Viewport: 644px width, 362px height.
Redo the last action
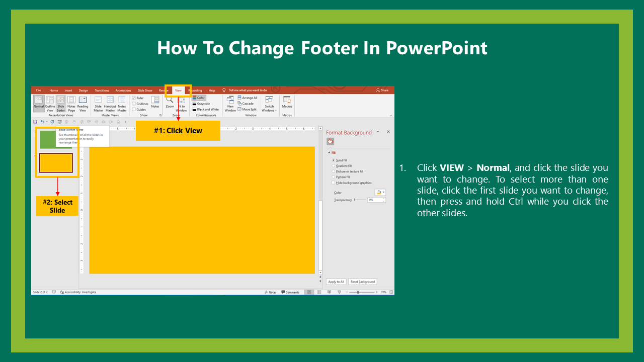[52, 122]
